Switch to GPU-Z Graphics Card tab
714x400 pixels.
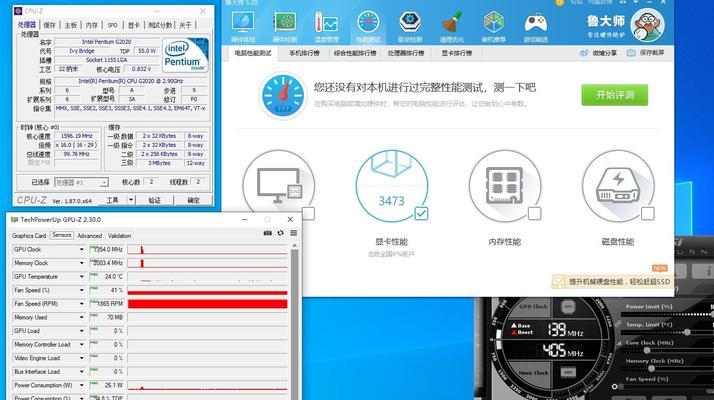(29, 236)
